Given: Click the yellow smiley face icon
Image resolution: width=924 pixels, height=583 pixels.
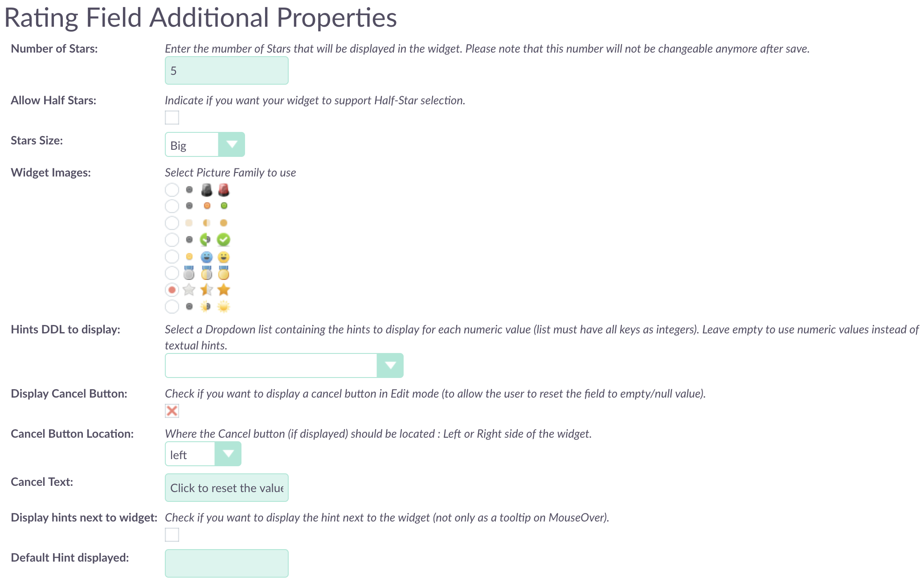Looking at the screenshot, I should pos(224,257).
